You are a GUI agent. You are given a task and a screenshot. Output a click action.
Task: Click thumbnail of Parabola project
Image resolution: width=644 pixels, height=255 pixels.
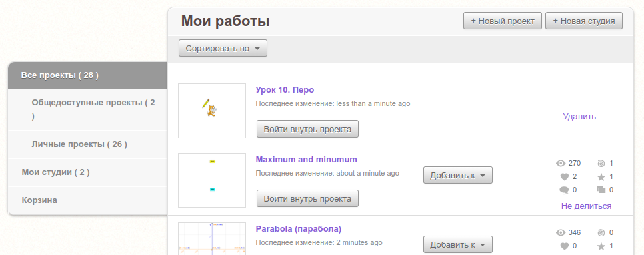[212, 238]
